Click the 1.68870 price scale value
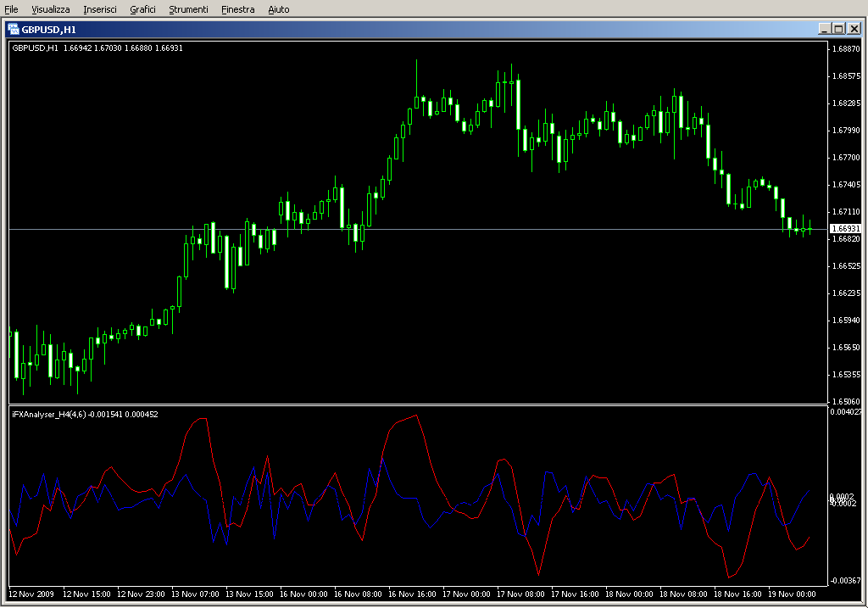 click(x=847, y=48)
